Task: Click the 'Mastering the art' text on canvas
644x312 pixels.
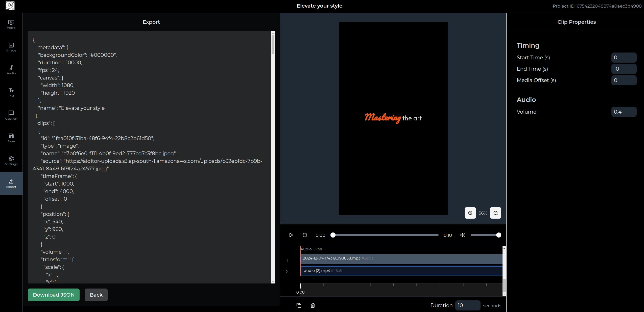Action: click(x=393, y=118)
